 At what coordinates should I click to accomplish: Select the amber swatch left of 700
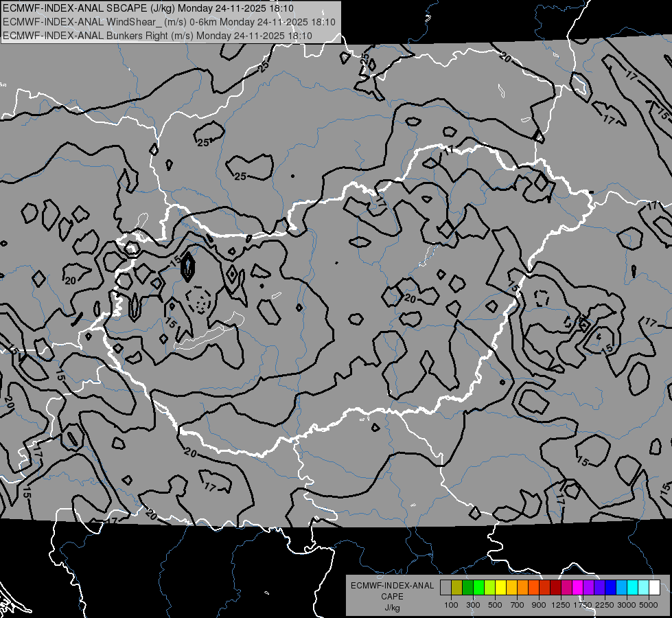(511, 588)
